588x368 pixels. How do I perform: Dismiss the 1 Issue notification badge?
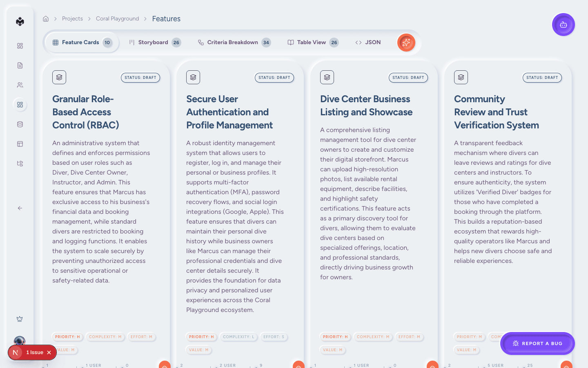tap(49, 352)
